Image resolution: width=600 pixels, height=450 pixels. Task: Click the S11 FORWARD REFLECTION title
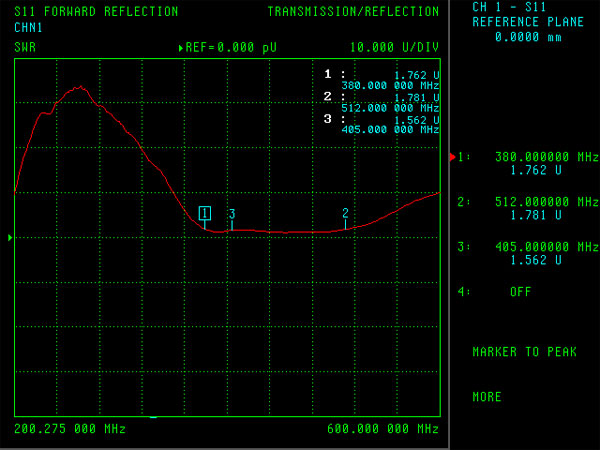(x=96, y=11)
